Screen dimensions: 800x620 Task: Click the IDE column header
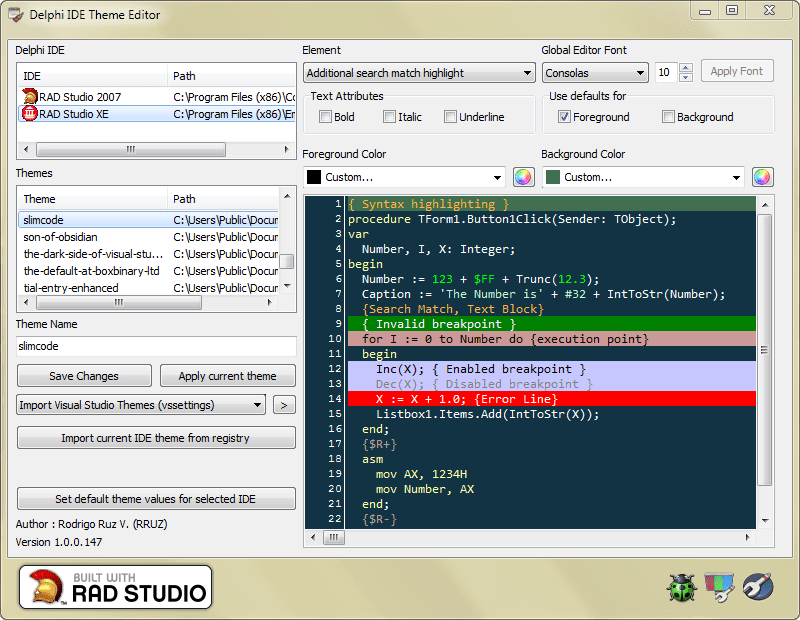pyautogui.click(x=92, y=76)
